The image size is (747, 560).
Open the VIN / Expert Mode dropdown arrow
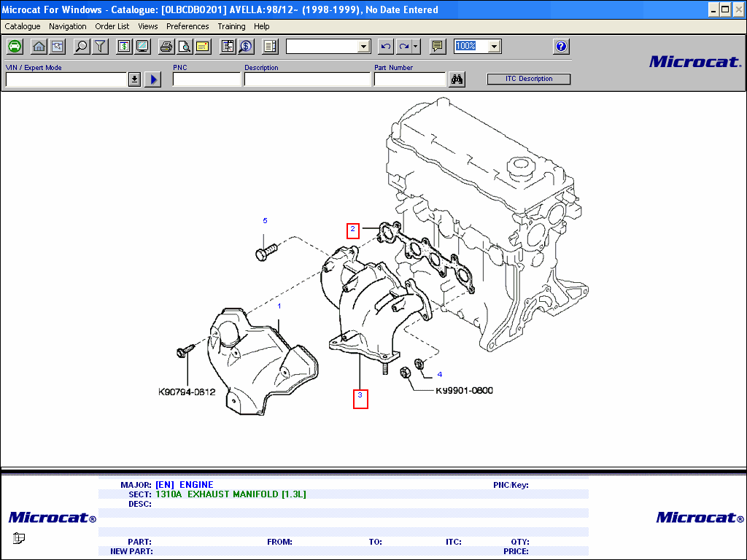[x=134, y=79]
